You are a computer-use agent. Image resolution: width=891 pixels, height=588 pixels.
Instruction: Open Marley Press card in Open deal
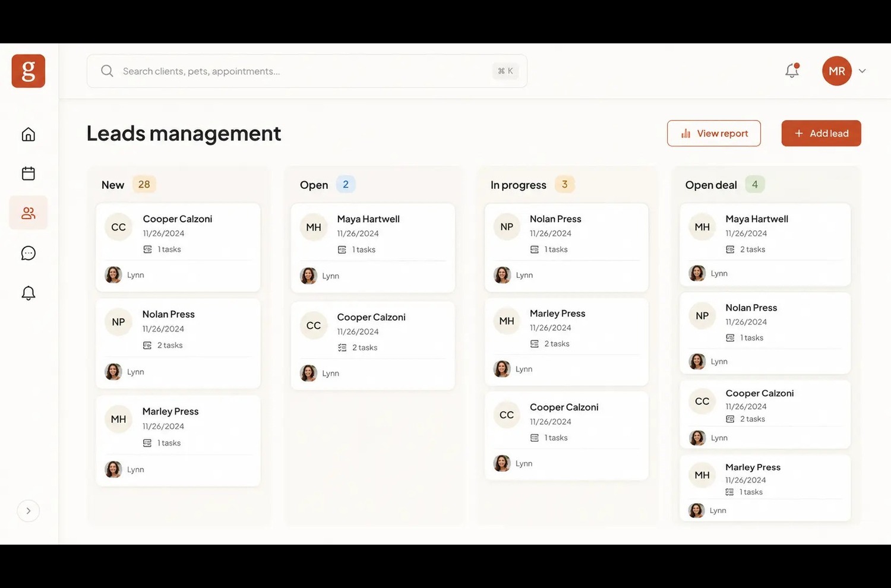tap(765, 488)
